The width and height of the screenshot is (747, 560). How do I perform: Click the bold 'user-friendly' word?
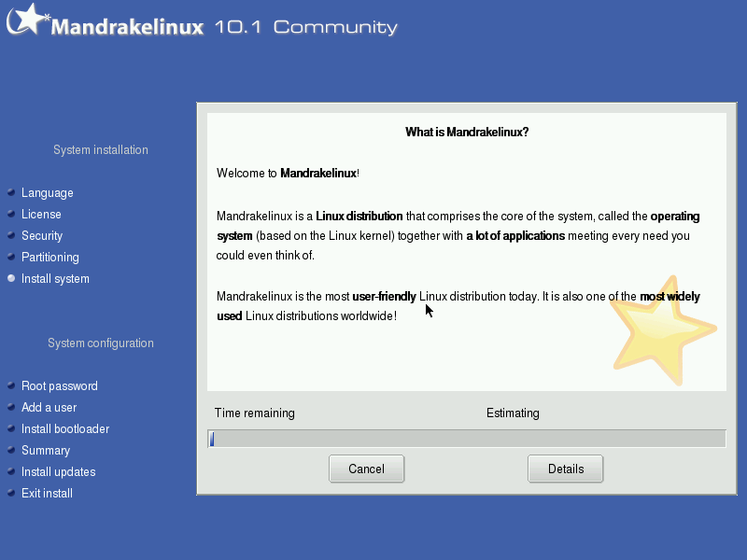pyautogui.click(x=384, y=296)
